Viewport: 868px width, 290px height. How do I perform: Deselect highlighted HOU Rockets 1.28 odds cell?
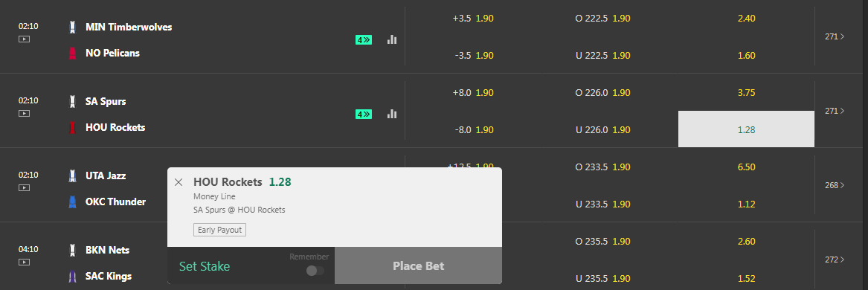click(x=746, y=129)
